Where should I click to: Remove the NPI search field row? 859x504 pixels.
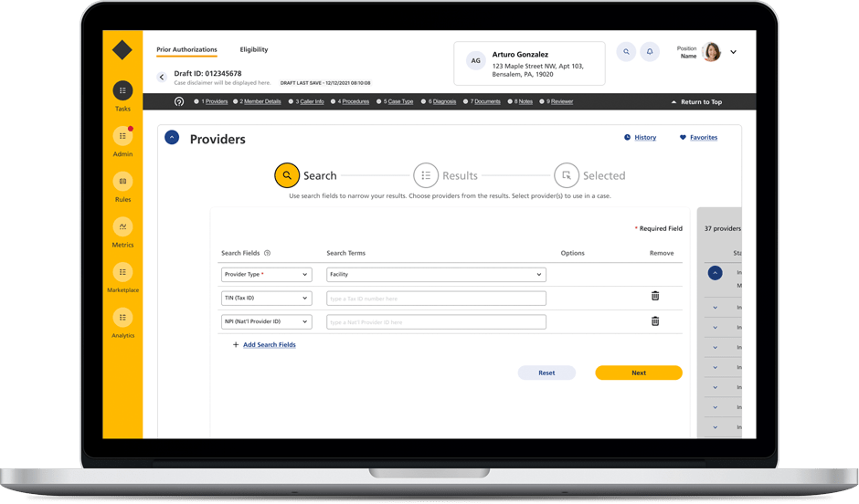click(655, 321)
